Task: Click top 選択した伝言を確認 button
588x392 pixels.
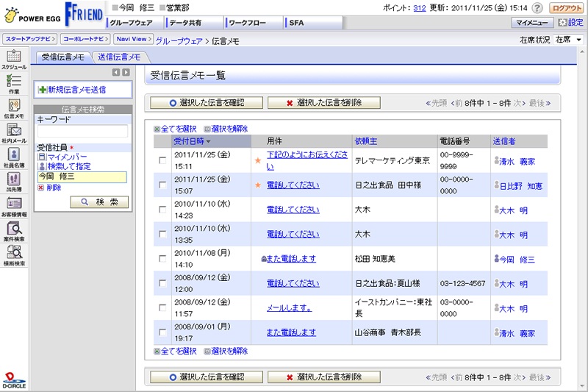Action: [207, 103]
